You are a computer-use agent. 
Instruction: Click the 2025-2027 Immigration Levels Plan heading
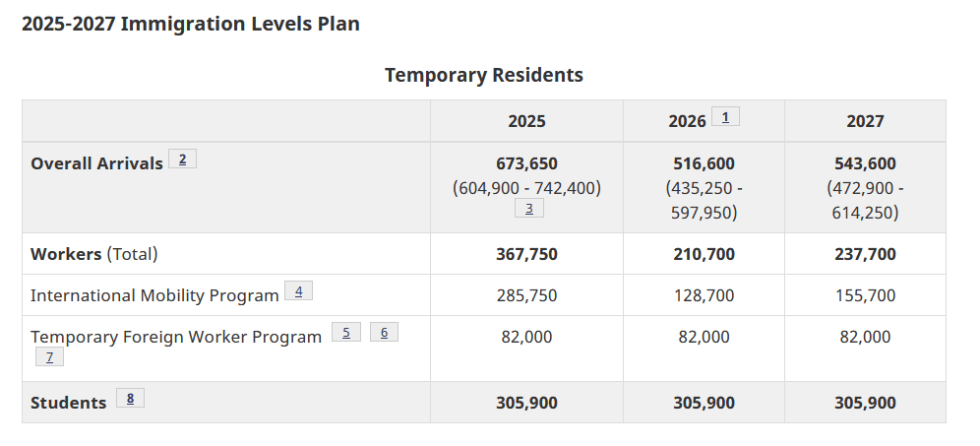click(x=191, y=24)
